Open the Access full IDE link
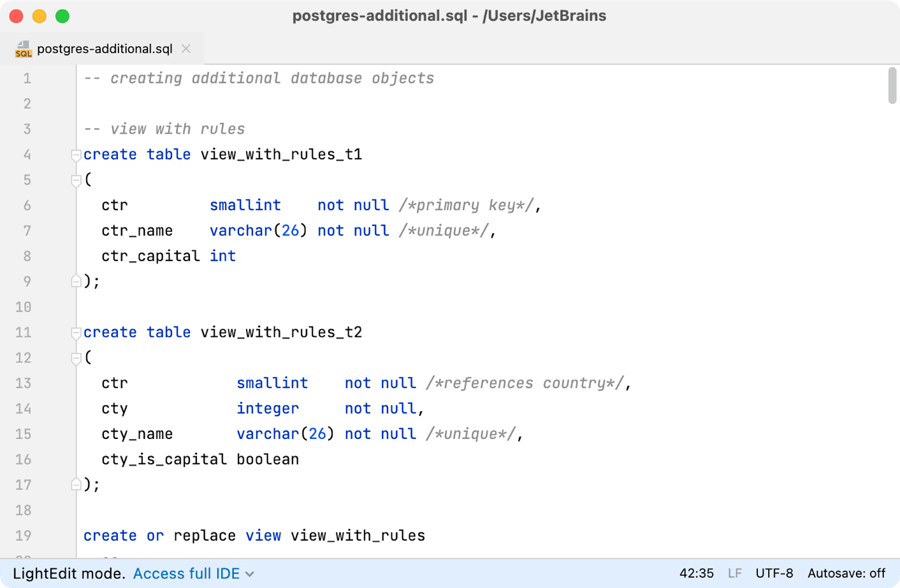Image resolution: width=900 pixels, height=588 pixels. (186, 573)
